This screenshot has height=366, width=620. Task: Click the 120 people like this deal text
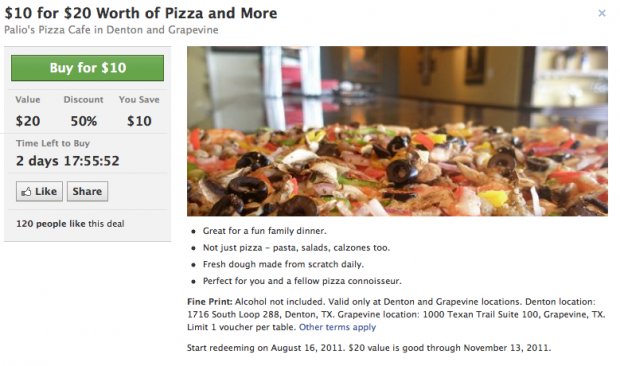click(70, 224)
